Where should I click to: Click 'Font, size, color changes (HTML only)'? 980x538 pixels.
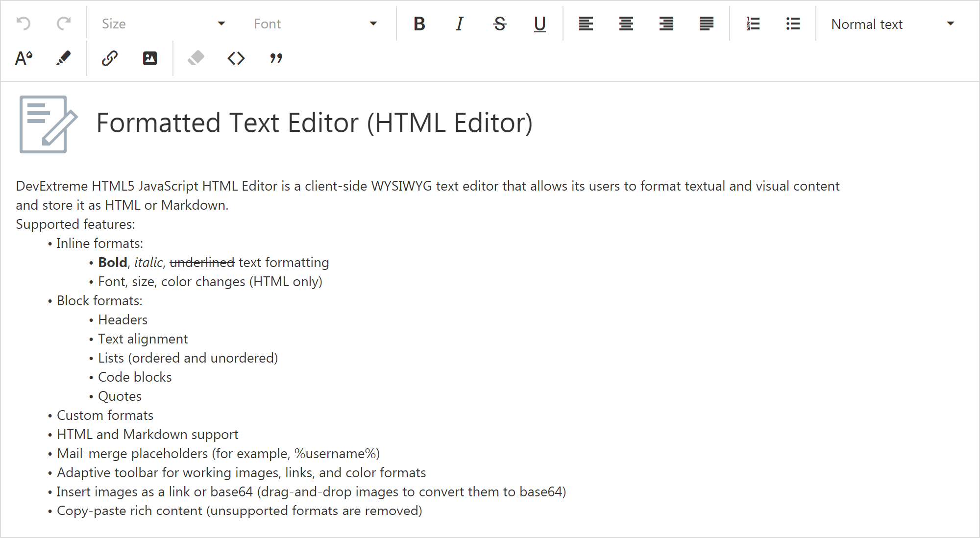tap(210, 282)
